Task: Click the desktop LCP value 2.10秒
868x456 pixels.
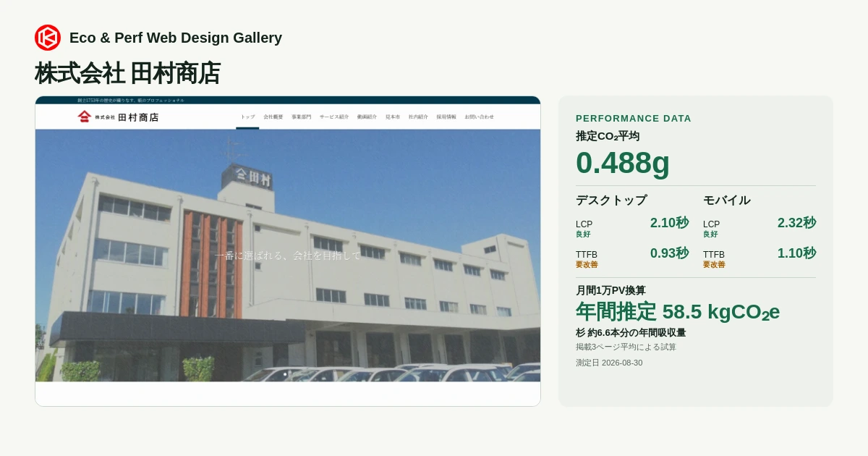Action: [669, 223]
